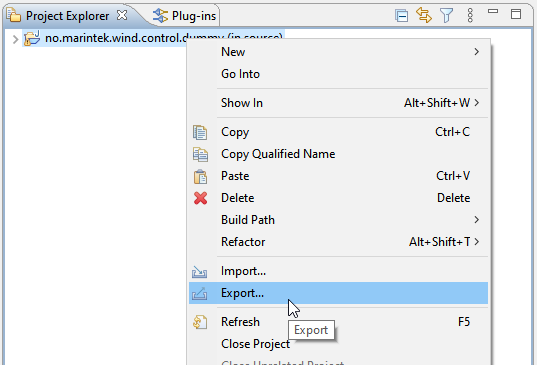The image size is (537, 365).
Task: Expand the Build Path submenu arrow
Action: click(477, 220)
